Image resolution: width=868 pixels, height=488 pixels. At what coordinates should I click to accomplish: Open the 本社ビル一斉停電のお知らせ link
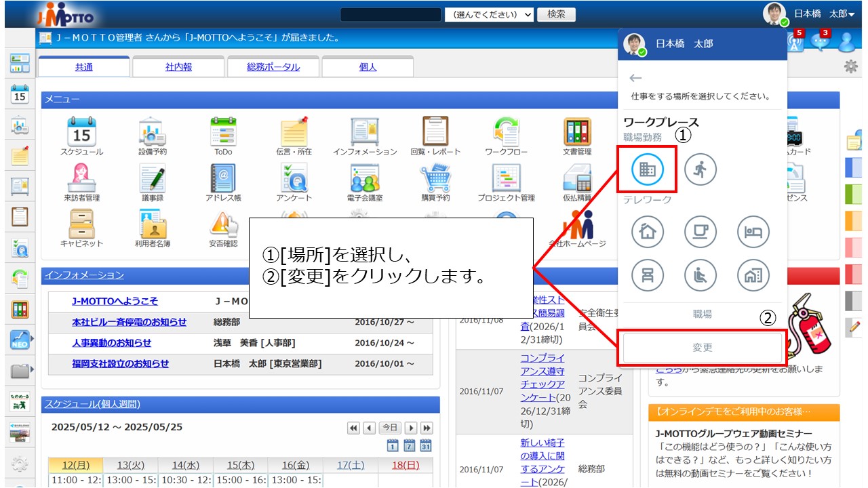pyautogui.click(x=129, y=322)
